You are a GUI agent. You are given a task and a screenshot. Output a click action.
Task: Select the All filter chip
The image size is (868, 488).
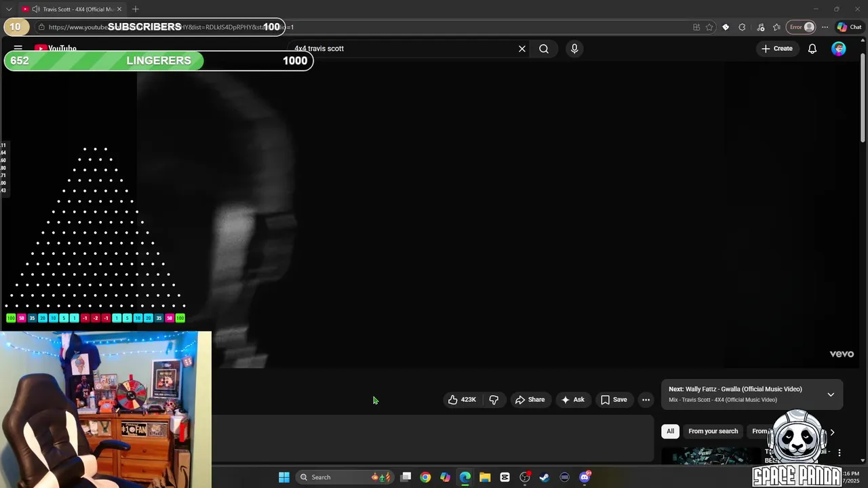click(x=670, y=431)
